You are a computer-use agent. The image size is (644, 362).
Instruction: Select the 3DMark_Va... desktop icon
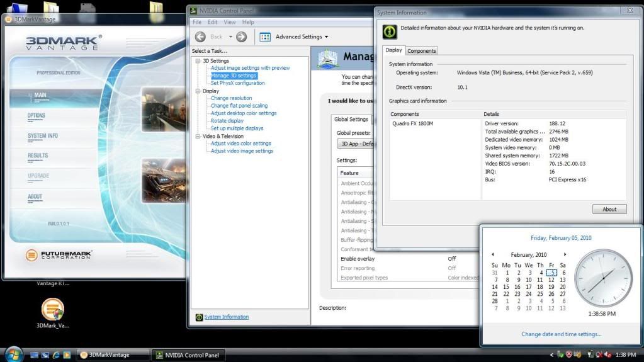53,313
